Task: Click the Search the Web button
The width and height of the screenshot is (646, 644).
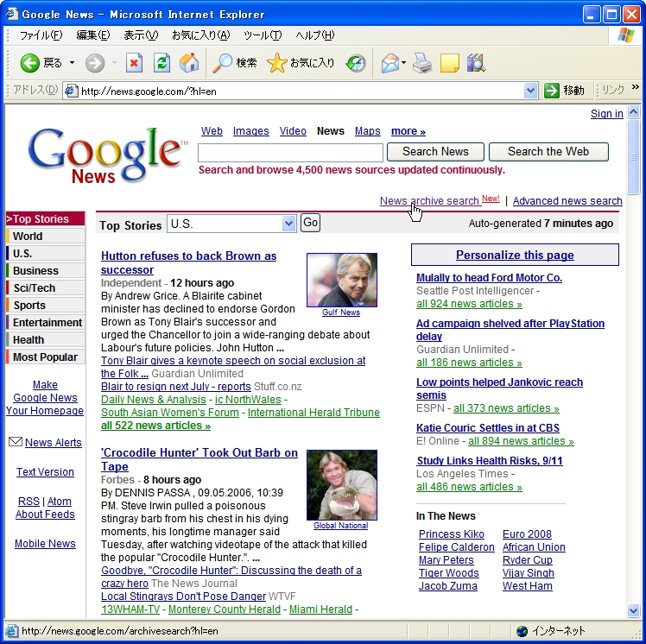Action: (548, 152)
